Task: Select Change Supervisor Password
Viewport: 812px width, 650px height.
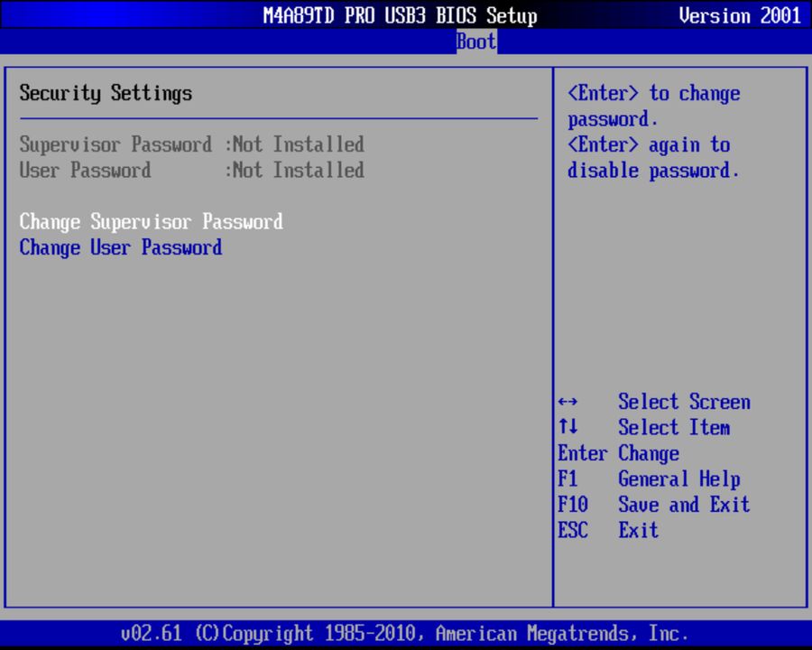Action: [150, 221]
